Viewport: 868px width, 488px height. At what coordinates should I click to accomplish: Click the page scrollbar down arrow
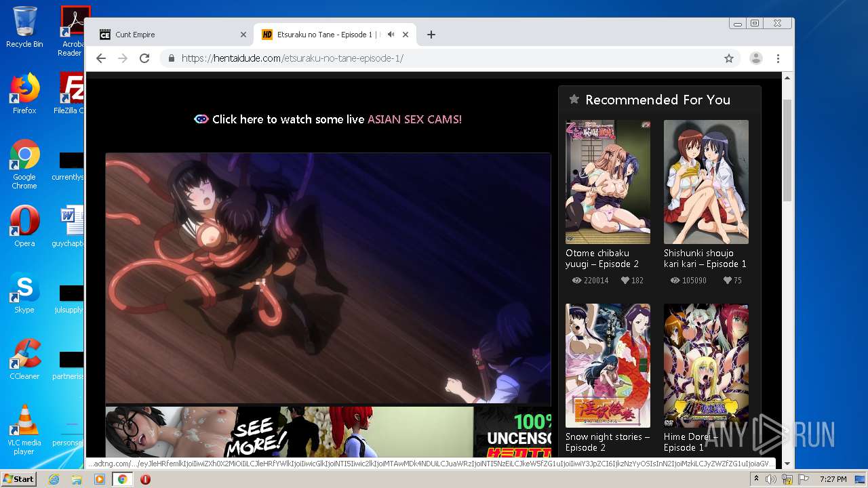(787, 464)
